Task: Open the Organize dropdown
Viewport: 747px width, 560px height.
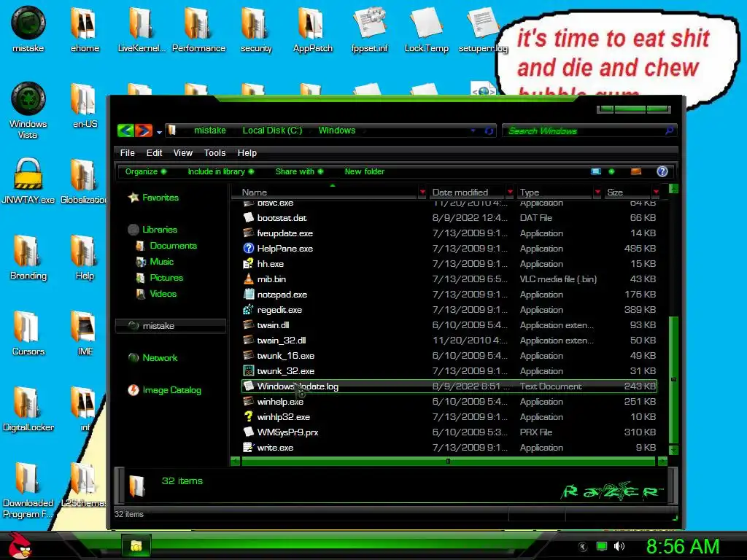Action: coord(146,171)
